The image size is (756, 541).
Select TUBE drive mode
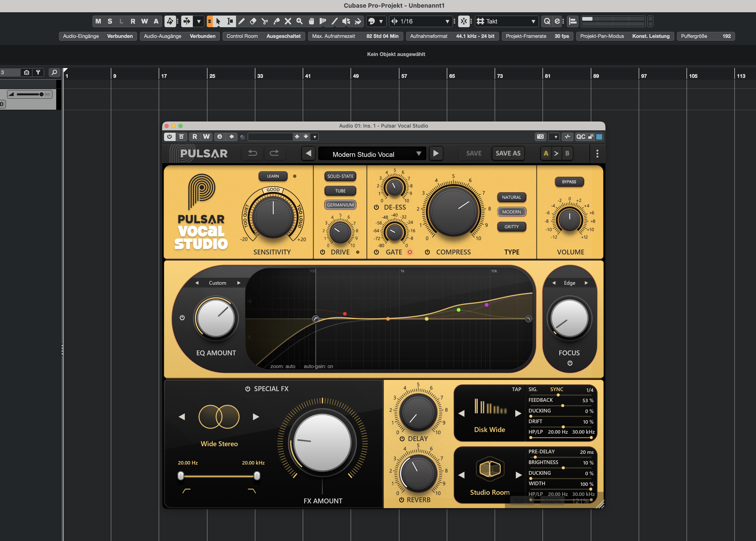340,191
